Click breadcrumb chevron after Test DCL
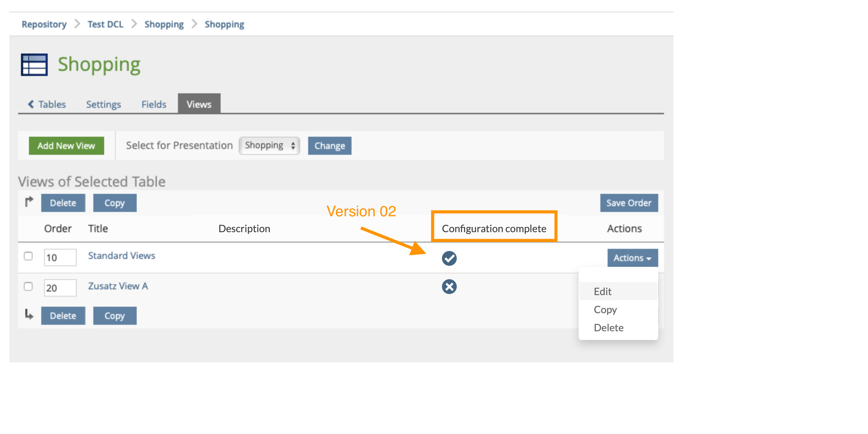This screenshot has height=434, width=868. [x=134, y=24]
